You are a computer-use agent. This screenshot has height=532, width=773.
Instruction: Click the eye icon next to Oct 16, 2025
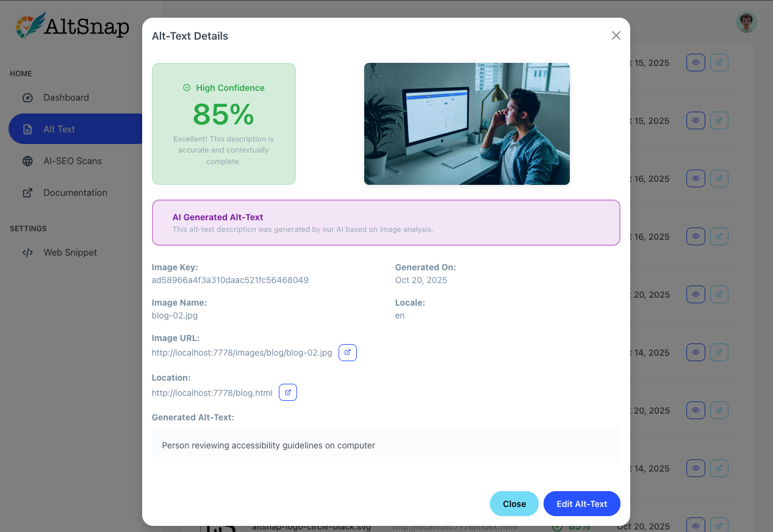[696, 178]
